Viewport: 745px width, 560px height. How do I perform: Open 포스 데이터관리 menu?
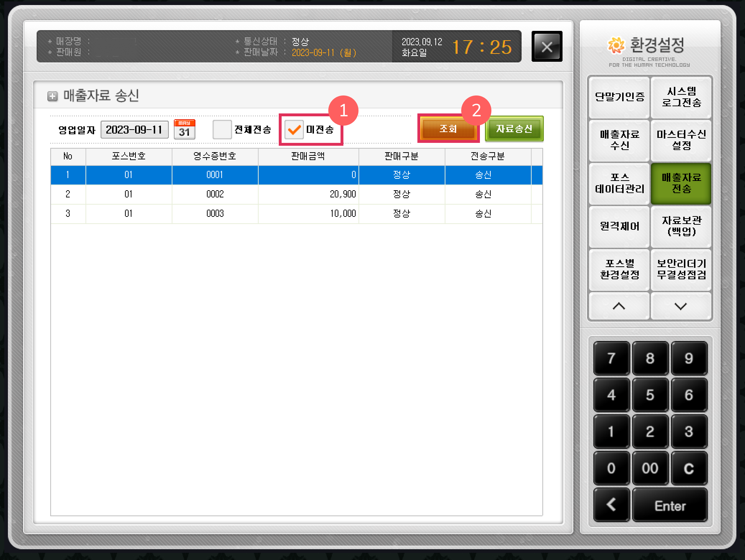619,183
